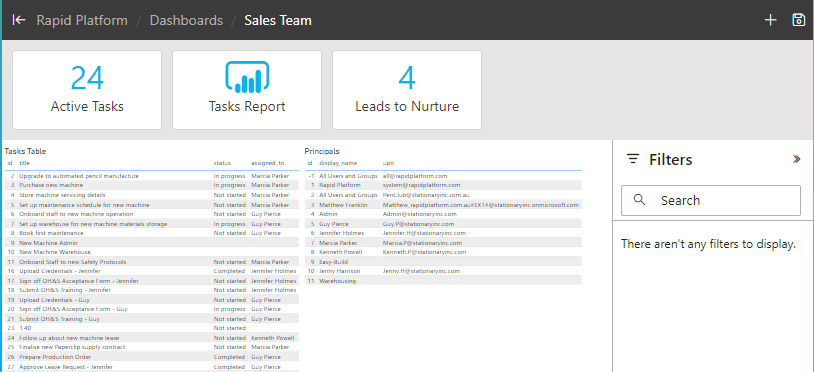Screen dimensions: 814x372
Task: Select 'Finalise new Paperclip supply contract'
Action: coord(152,347)
